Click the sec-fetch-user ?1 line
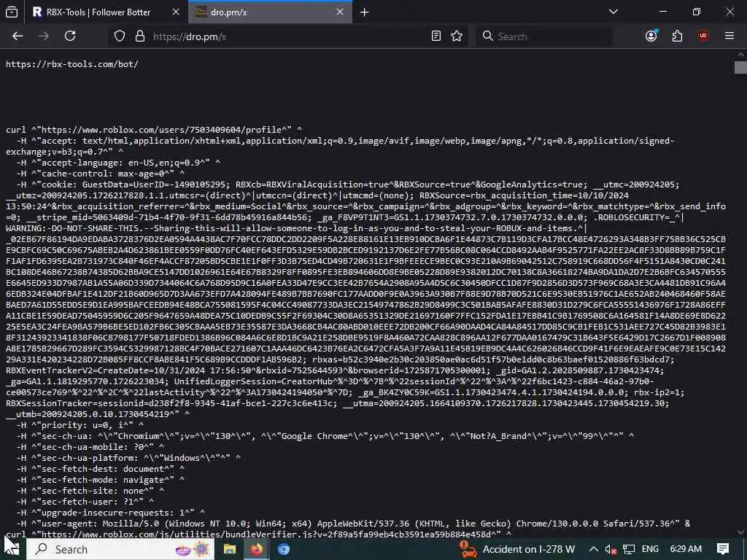Screen dimensions: 747x560 (x=85, y=502)
